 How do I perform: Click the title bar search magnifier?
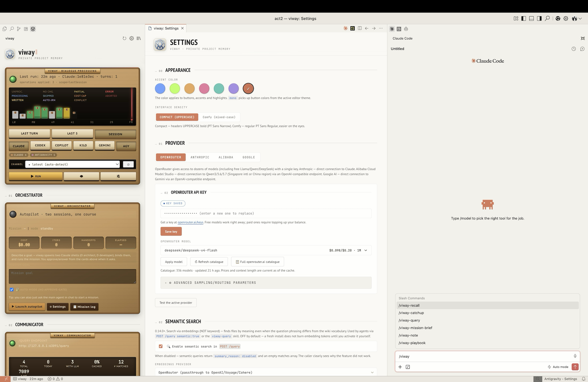pyautogui.click(x=547, y=18)
